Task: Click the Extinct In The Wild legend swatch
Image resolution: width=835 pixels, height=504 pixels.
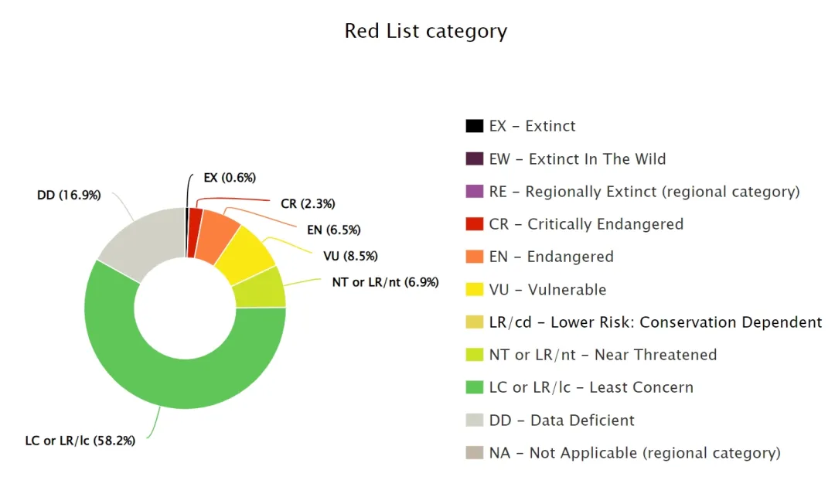Action: (474, 159)
